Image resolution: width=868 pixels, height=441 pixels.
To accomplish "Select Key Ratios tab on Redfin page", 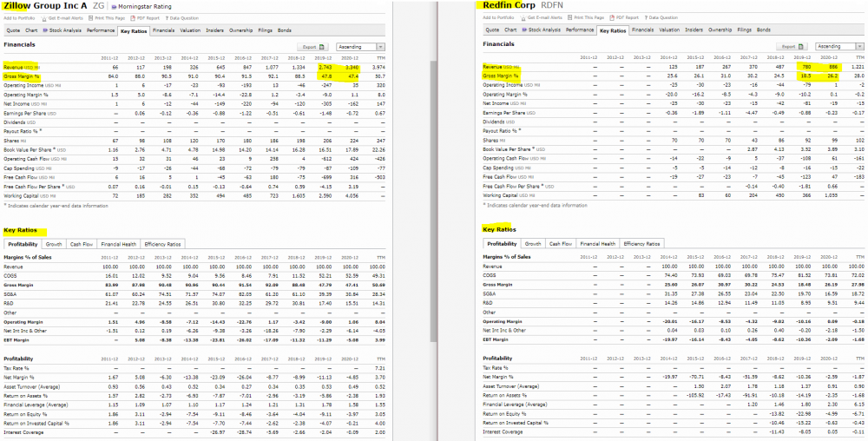I will coord(614,30).
